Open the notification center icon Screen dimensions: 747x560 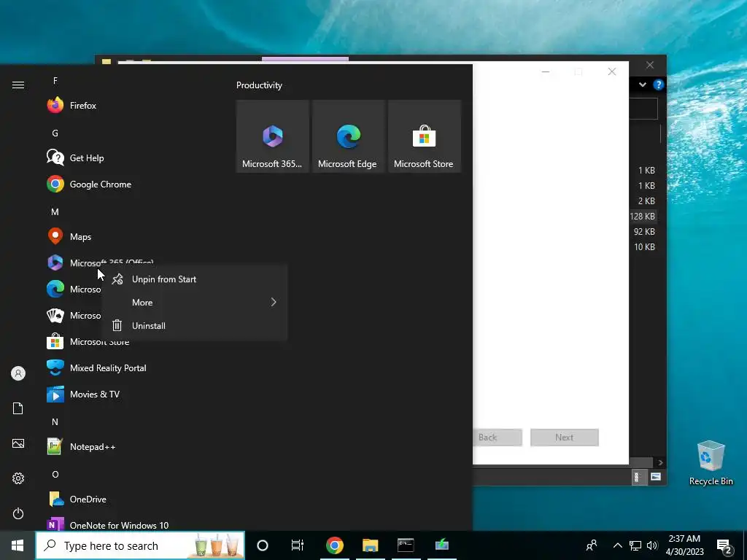724,546
